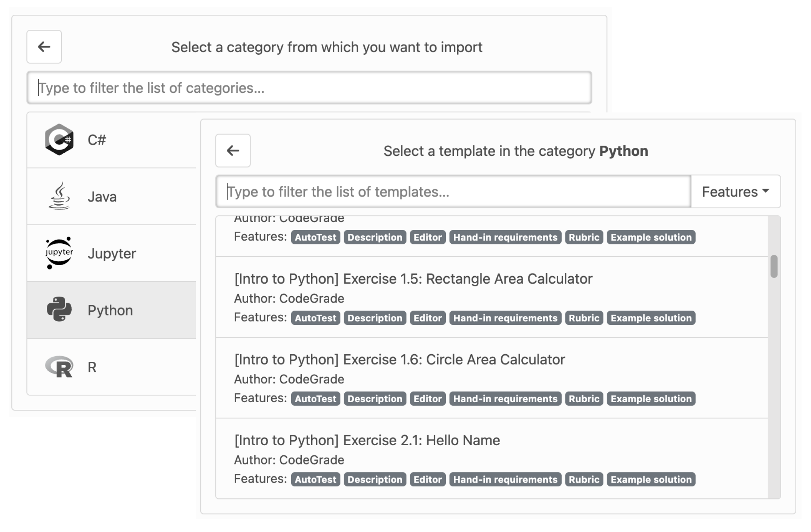This screenshot has width=811, height=532.
Task: Click the C# language logo icon
Action: pyautogui.click(x=59, y=140)
